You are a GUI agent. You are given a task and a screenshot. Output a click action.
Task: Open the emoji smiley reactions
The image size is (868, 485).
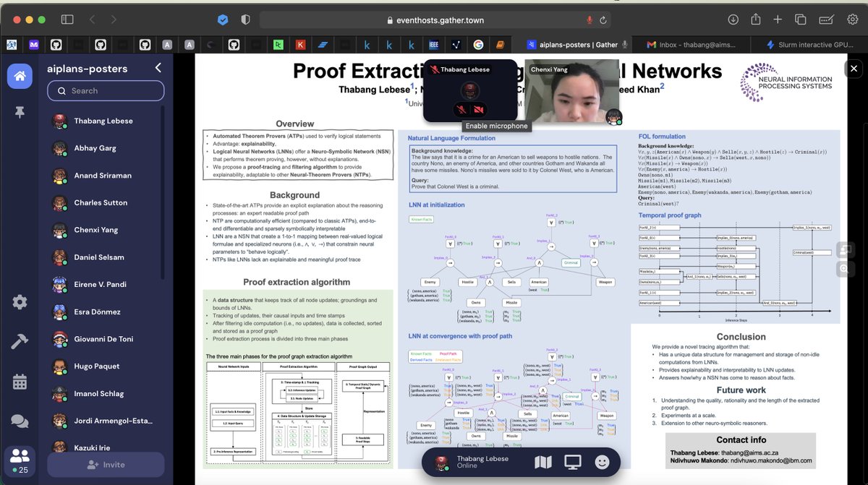[x=602, y=461]
